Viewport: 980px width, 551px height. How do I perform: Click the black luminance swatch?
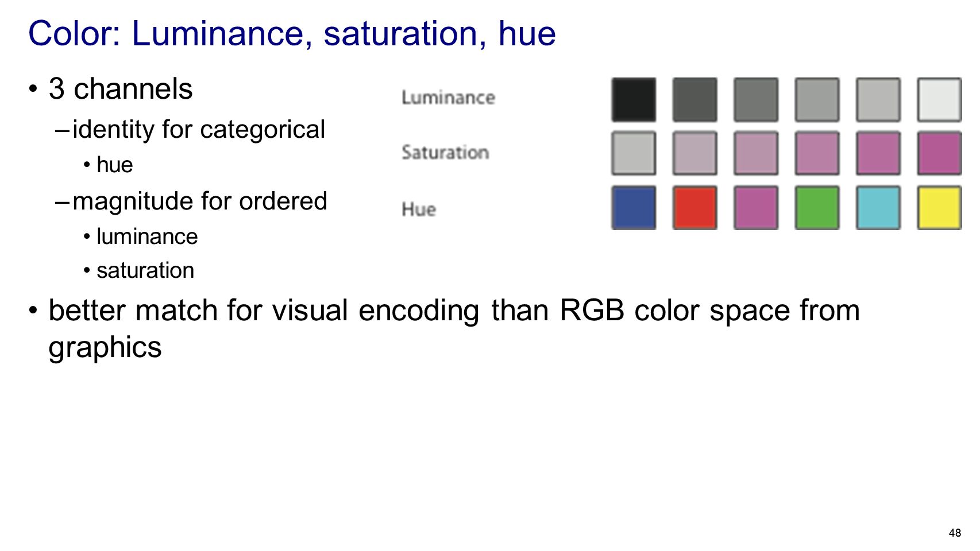[x=634, y=100]
